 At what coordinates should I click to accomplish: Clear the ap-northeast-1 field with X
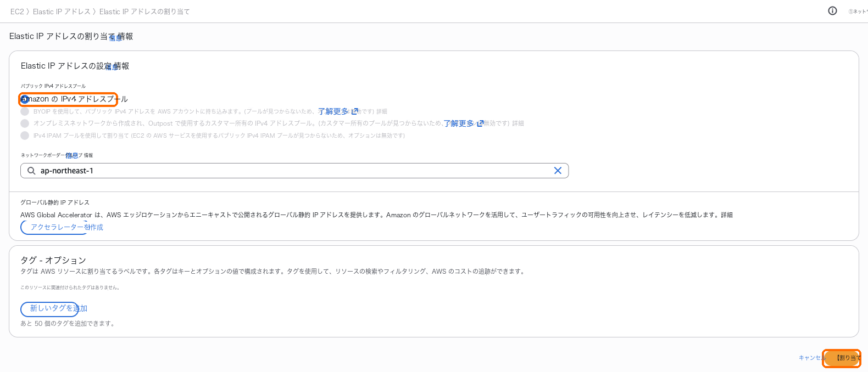click(x=558, y=171)
